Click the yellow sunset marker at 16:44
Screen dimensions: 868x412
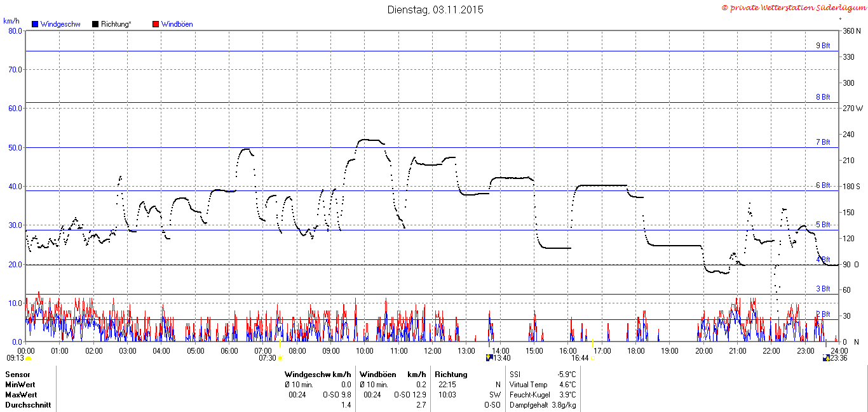click(x=593, y=358)
